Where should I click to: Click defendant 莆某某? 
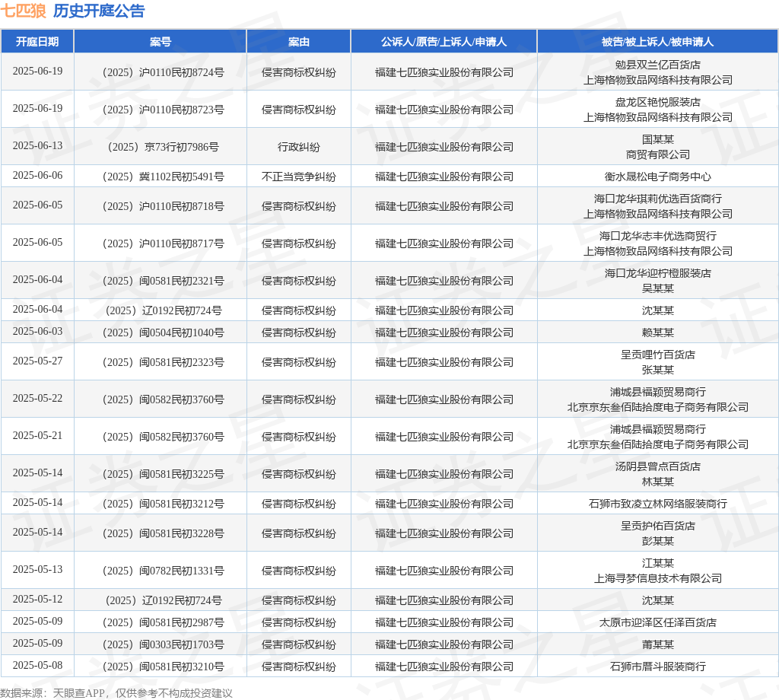658,644
